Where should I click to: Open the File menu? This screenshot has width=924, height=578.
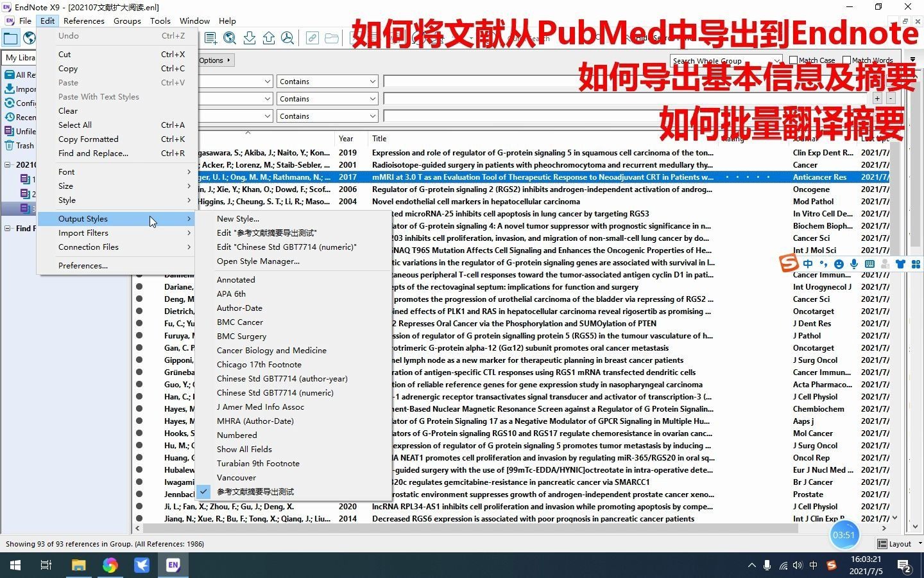[25, 21]
